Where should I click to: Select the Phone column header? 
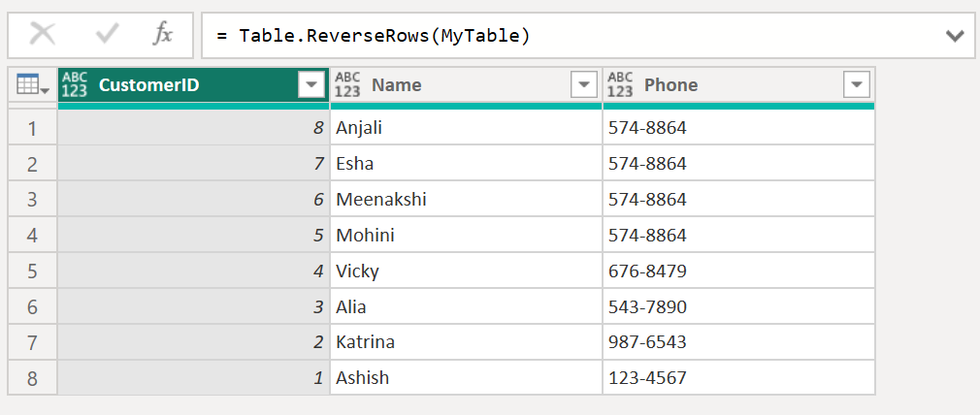718,85
